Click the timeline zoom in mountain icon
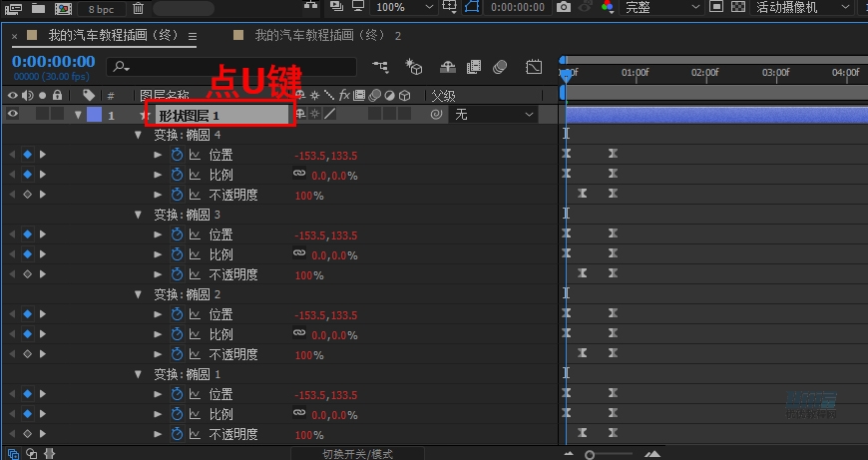The height and width of the screenshot is (460, 868). pyautogui.click(x=653, y=454)
